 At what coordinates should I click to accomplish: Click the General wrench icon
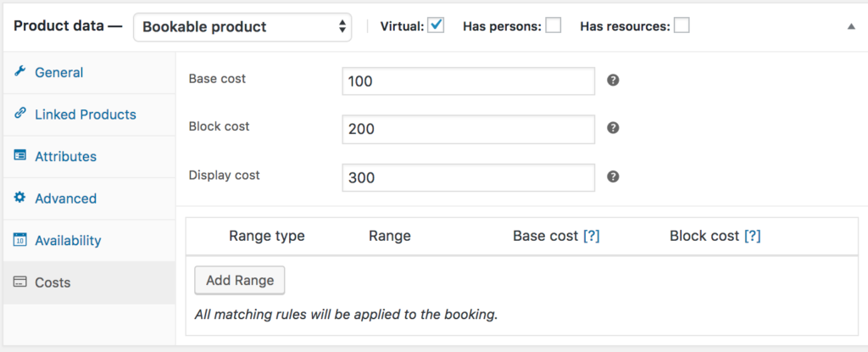pyautogui.click(x=19, y=72)
